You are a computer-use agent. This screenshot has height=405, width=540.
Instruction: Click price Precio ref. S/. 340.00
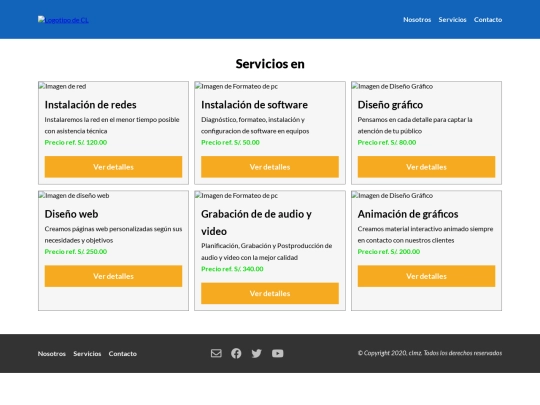point(232,269)
